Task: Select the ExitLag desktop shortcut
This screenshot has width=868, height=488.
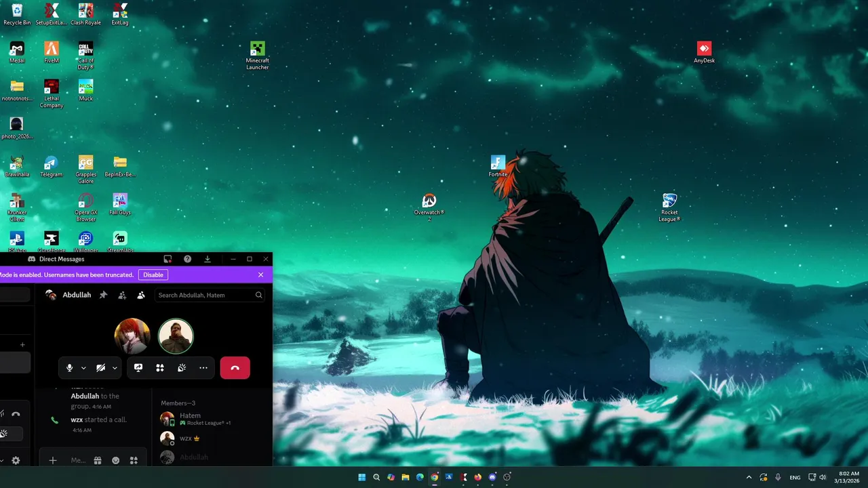Action: coord(120,14)
